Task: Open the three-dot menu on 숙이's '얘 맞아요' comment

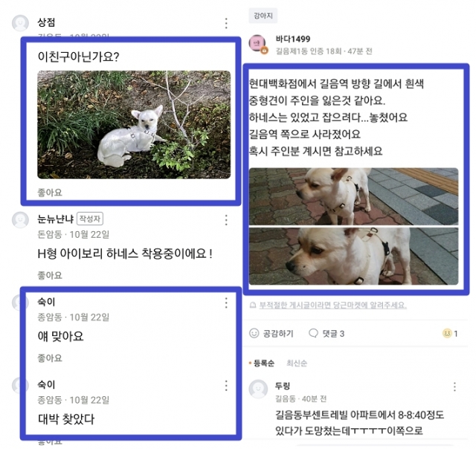Action: tap(226, 303)
